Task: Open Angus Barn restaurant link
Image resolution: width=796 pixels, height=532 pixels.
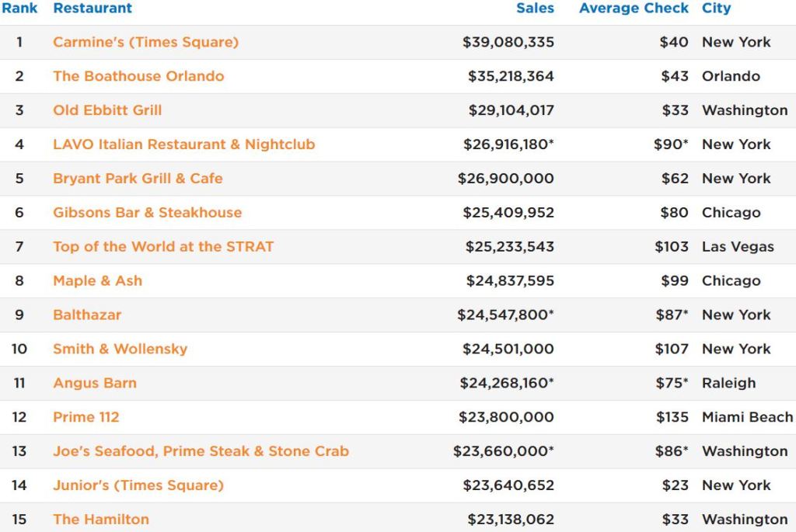Action: point(95,383)
